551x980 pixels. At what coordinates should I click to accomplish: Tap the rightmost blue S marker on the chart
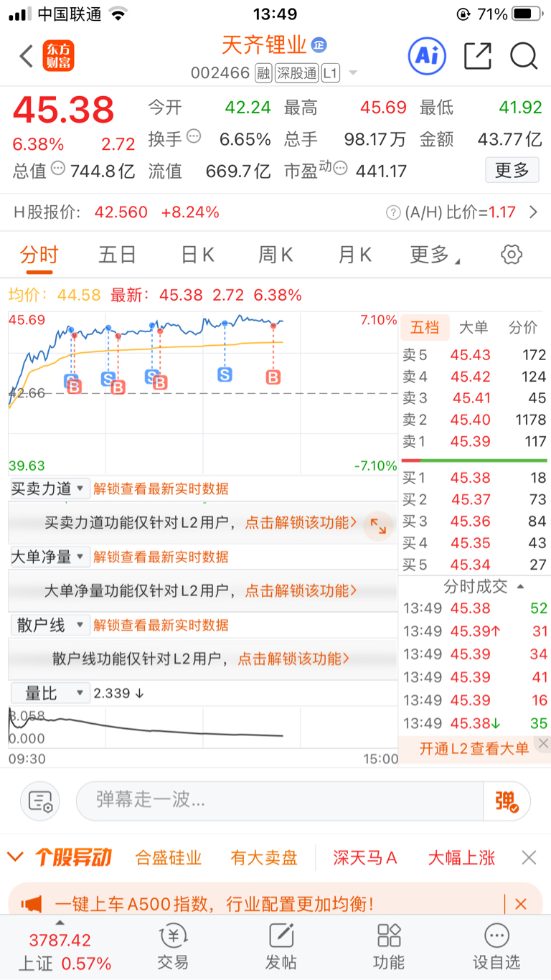(225, 374)
